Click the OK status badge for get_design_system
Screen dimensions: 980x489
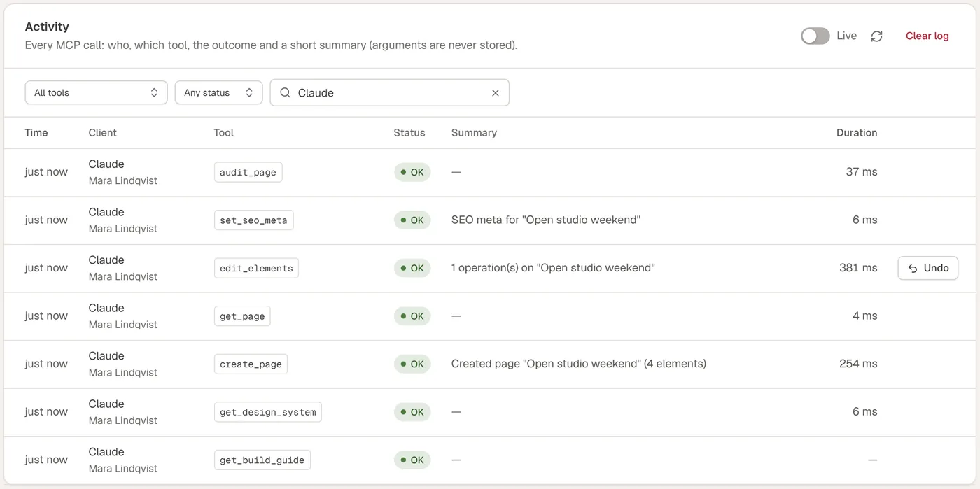click(412, 412)
